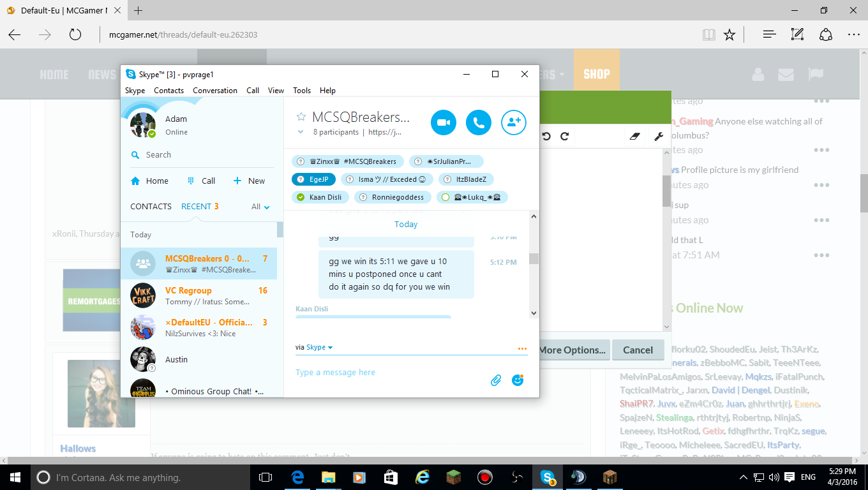The image size is (868, 490).
Task: Open Skype from the taskbar
Action: click(548, 477)
